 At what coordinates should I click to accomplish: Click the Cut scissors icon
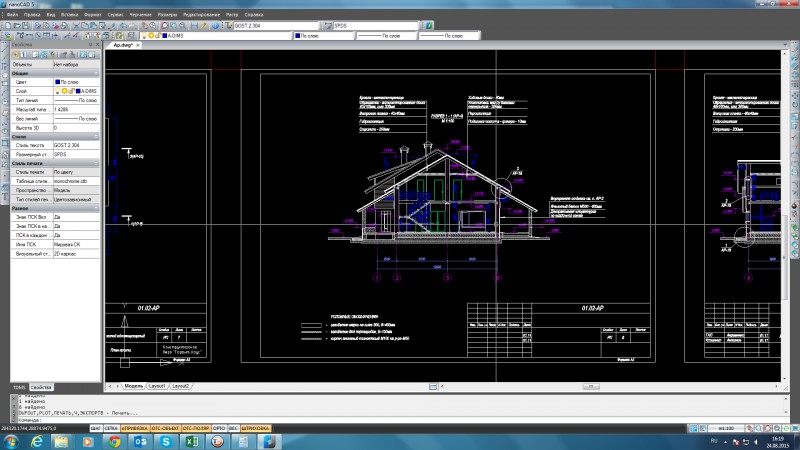coord(76,26)
